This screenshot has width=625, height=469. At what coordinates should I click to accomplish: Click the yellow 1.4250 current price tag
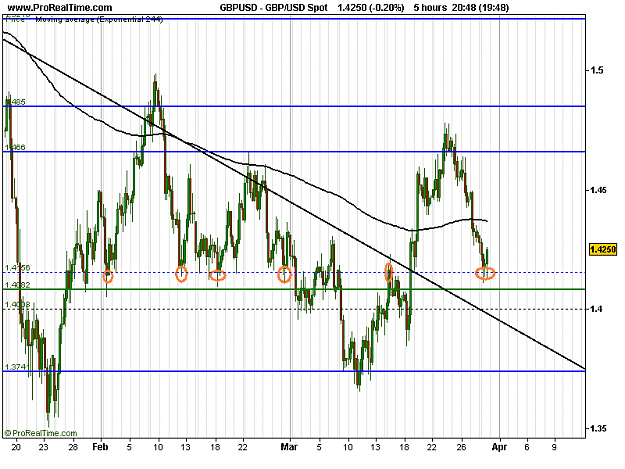pos(603,249)
